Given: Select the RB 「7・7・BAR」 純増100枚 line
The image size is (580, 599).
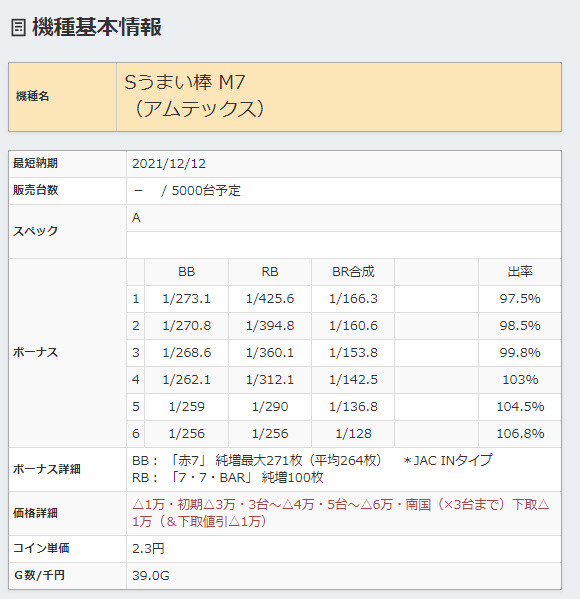Looking at the screenshot, I should tap(228, 478).
